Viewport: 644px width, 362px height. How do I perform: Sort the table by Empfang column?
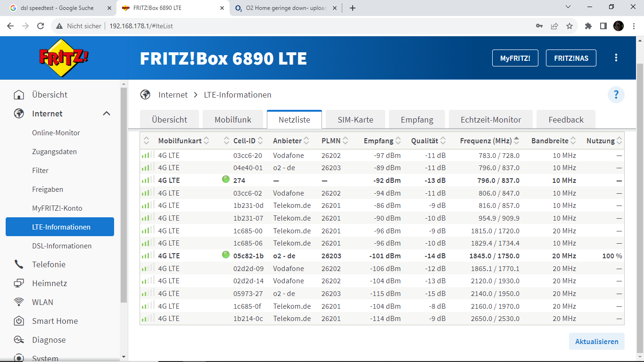tap(382, 141)
